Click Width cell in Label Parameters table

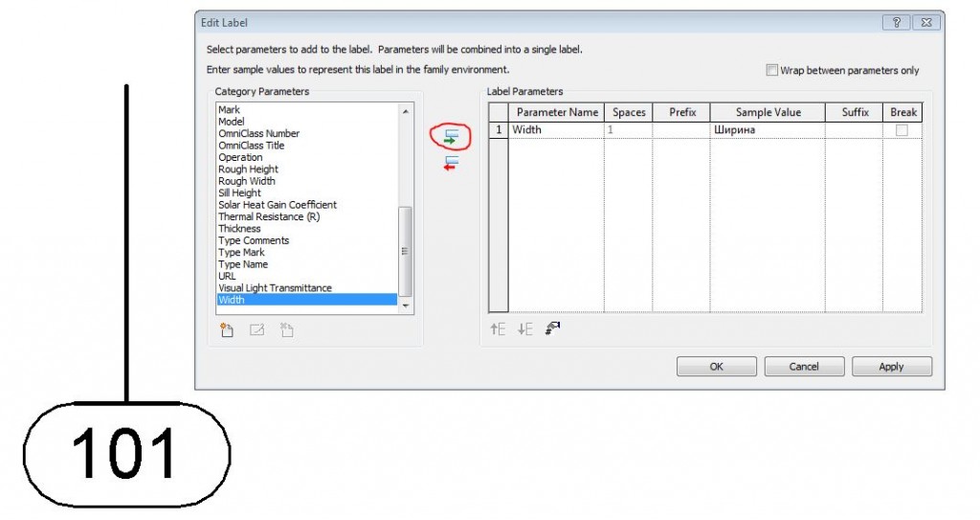click(556, 129)
